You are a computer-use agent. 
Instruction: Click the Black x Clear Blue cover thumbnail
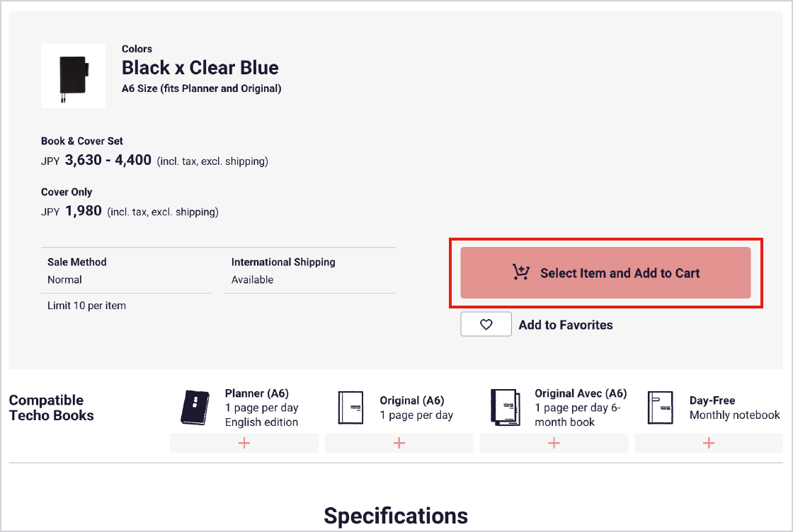pyautogui.click(x=73, y=76)
